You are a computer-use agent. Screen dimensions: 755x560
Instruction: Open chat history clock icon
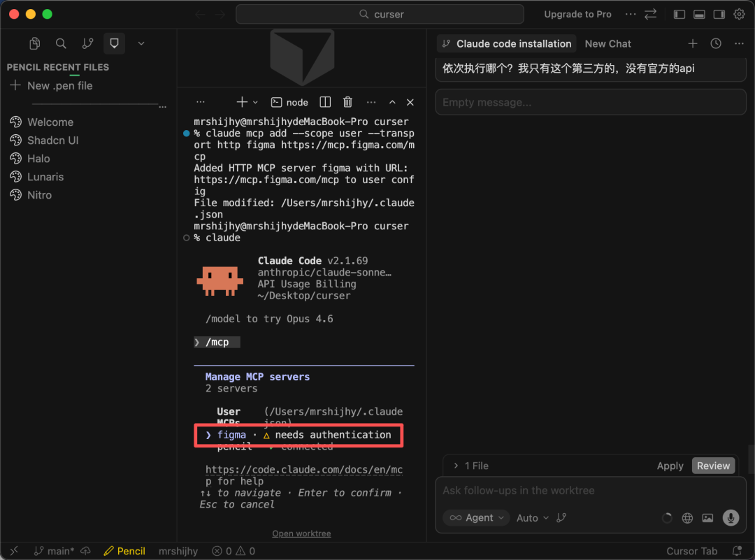tap(716, 44)
